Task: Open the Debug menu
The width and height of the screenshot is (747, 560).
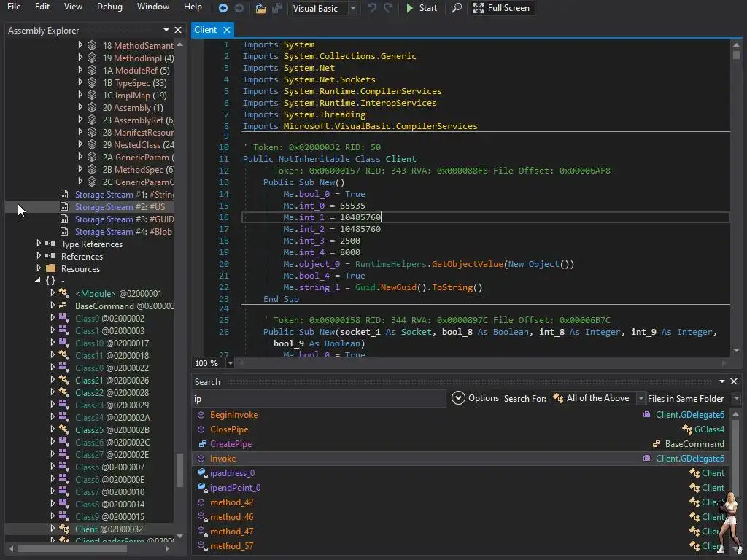Action: point(109,7)
